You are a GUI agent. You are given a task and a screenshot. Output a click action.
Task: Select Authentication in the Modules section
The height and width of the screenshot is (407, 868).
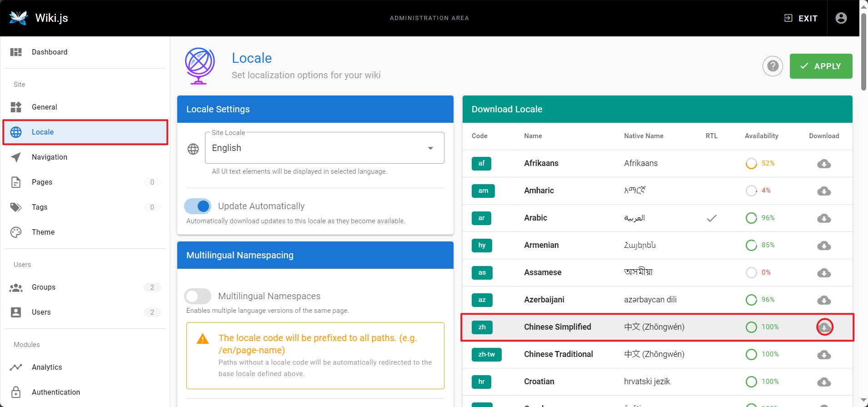click(55, 392)
